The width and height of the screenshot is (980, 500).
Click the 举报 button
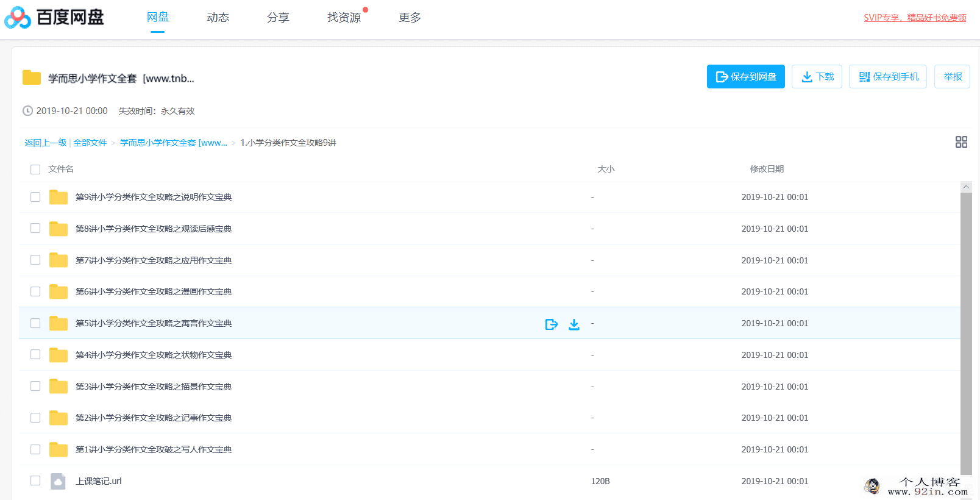click(x=952, y=77)
